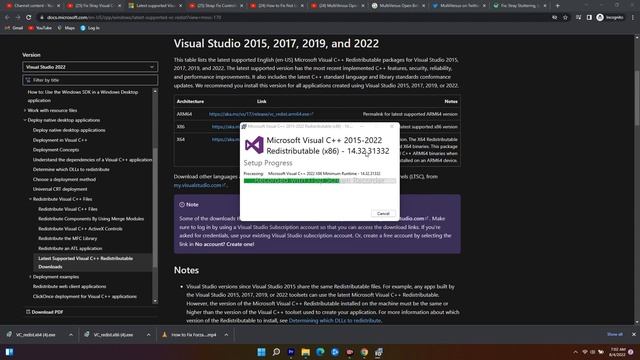Open Determining which DLLs to redistribute link
The height and width of the screenshot is (360, 640).
tap(335, 321)
